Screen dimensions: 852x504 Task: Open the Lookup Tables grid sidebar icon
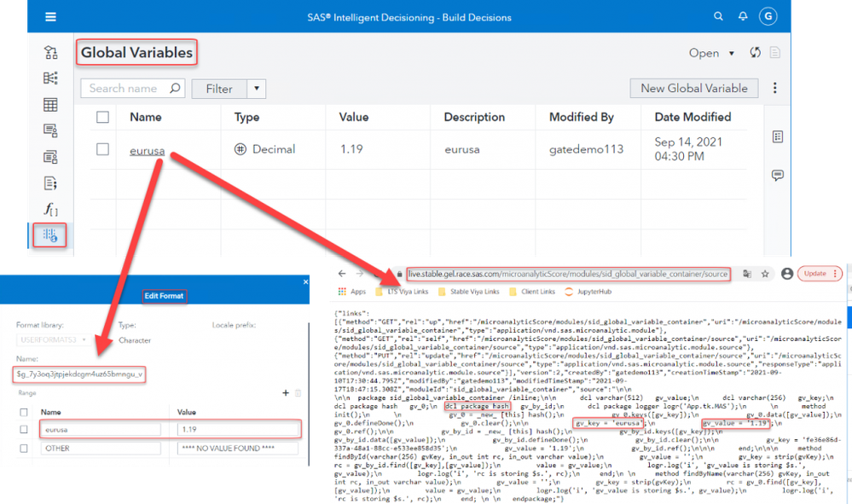(50, 104)
